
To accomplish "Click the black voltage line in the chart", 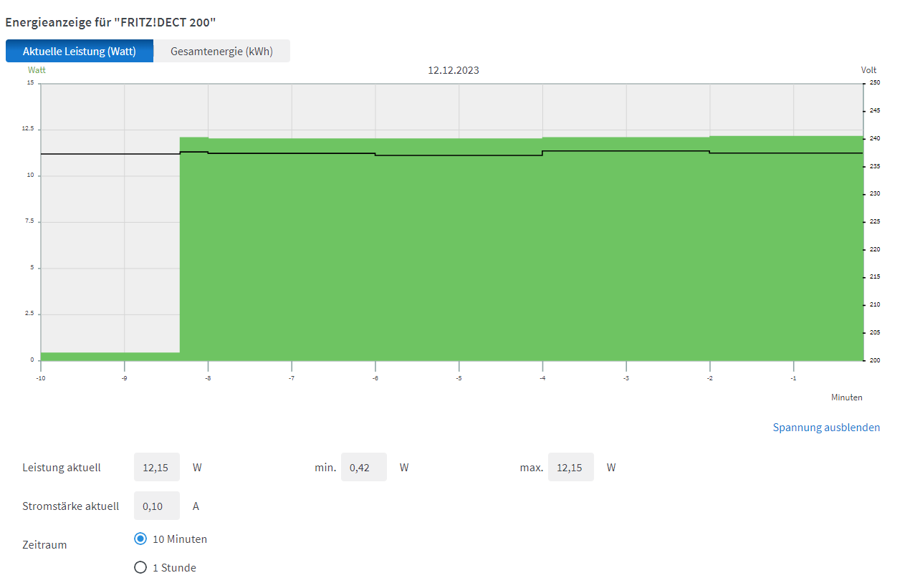I will pyautogui.click(x=459, y=155).
